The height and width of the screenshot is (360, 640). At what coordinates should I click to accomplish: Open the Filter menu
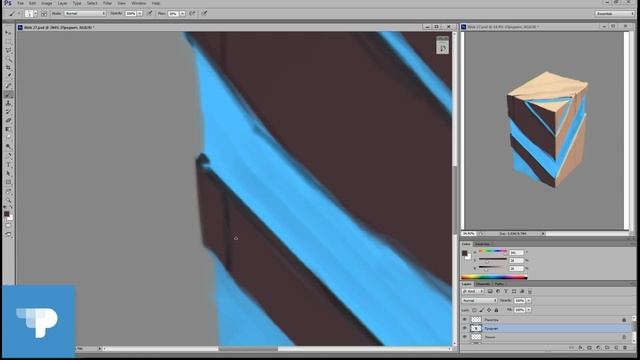coord(107,3)
